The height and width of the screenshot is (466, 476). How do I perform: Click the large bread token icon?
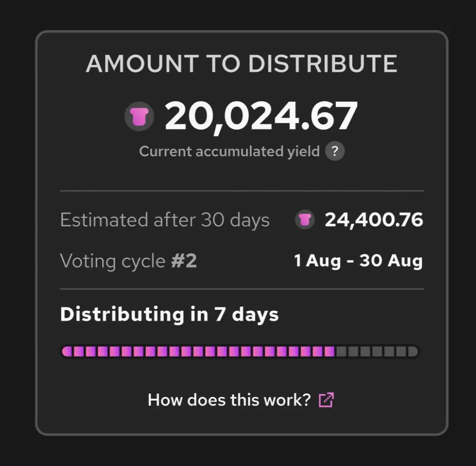coord(139,116)
